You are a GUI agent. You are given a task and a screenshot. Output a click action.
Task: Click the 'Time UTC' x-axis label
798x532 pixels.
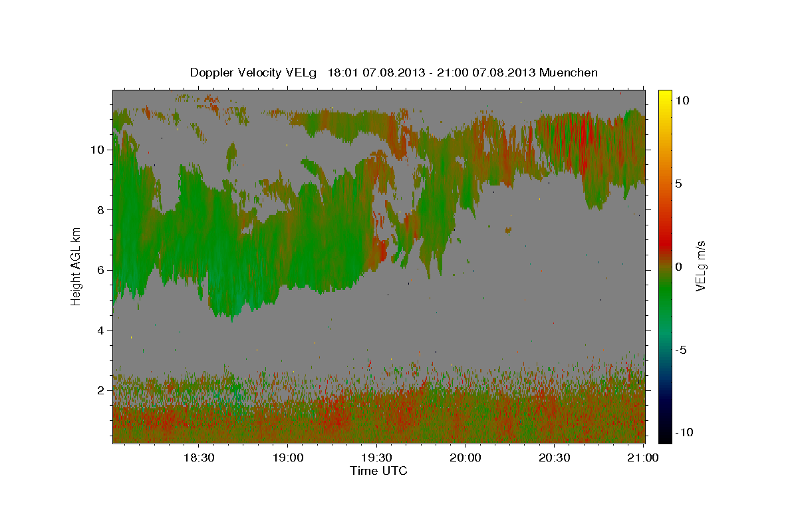(378, 471)
